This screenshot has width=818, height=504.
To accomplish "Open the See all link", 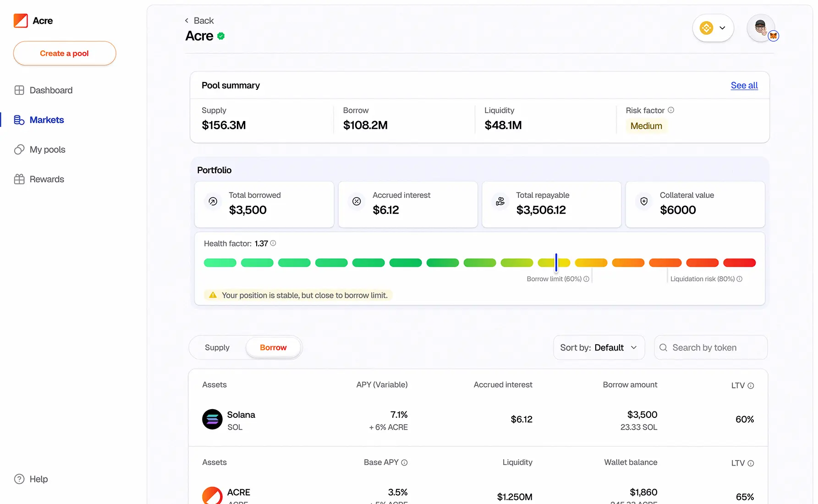I will coord(744,85).
